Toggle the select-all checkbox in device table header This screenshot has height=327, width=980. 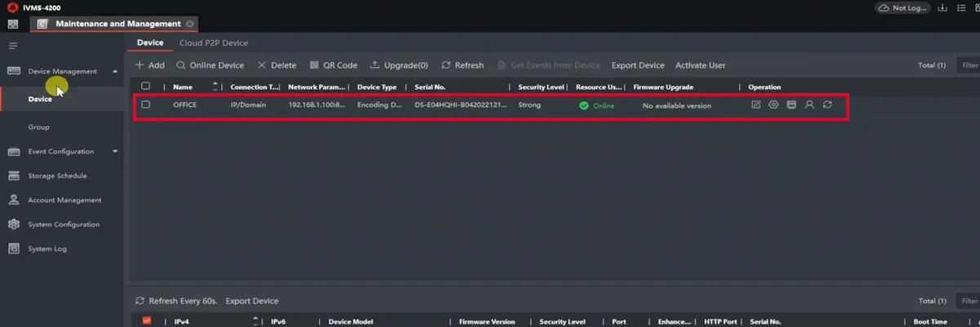point(145,86)
